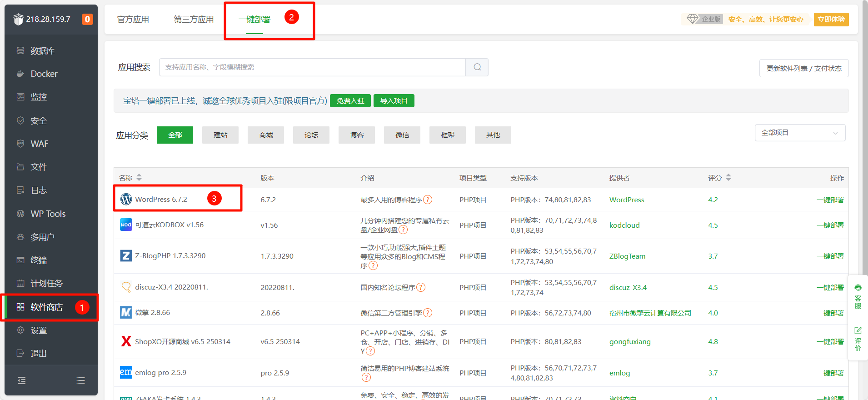Open the 安全 security shield icon
The width and height of the screenshot is (868, 400).
(x=20, y=120)
